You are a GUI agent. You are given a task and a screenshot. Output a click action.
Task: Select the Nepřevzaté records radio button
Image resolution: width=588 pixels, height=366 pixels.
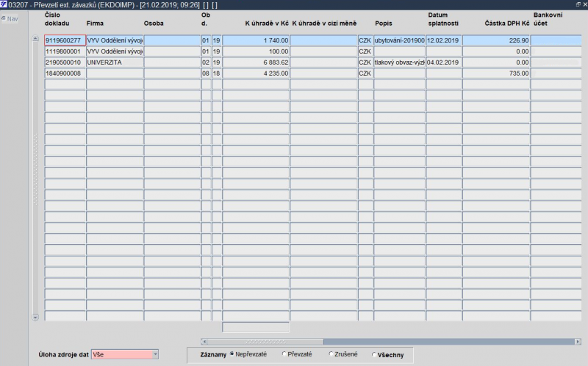pos(232,354)
